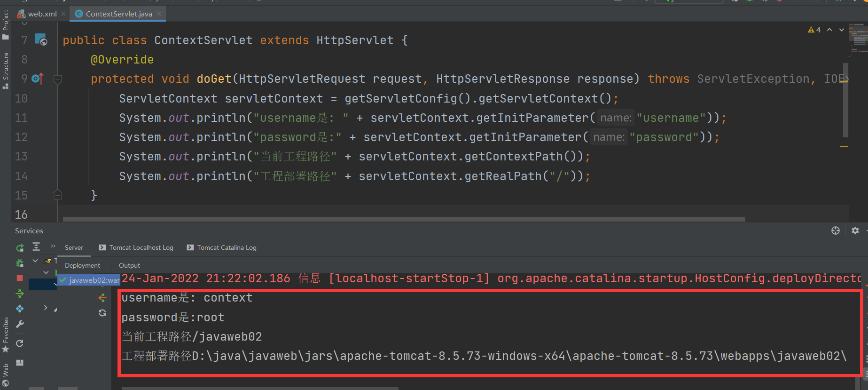The width and height of the screenshot is (868, 390).
Task: Click the circular refresh arrow icon in Services sidebar
Action: pos(20,343)
